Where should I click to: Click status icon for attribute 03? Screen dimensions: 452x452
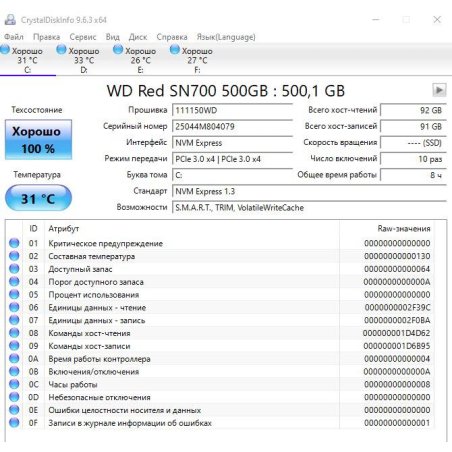tap(14, 269)
